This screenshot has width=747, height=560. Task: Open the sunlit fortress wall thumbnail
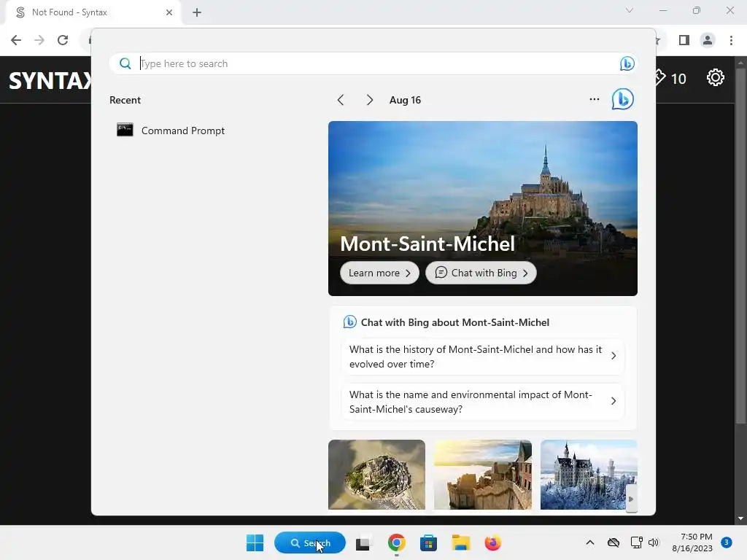483,474
